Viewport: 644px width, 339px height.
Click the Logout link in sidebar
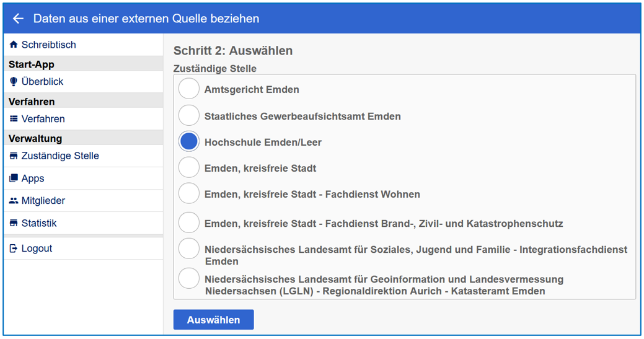37,249
